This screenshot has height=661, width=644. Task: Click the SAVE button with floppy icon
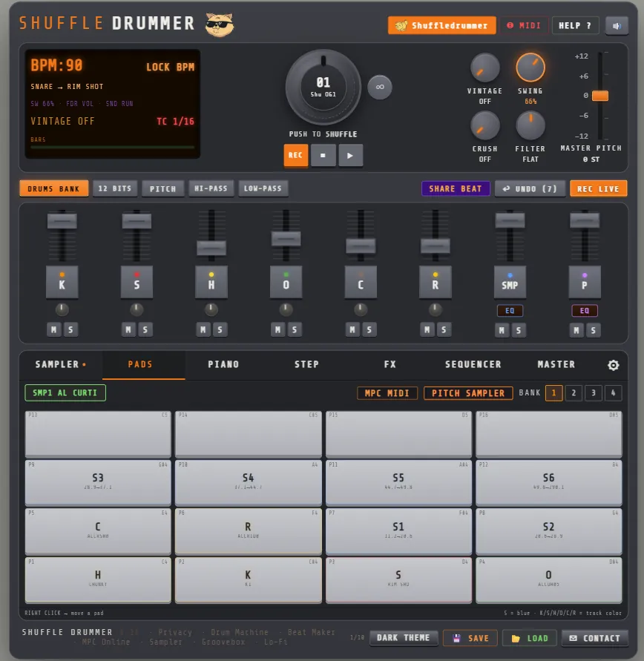[470, 638]
